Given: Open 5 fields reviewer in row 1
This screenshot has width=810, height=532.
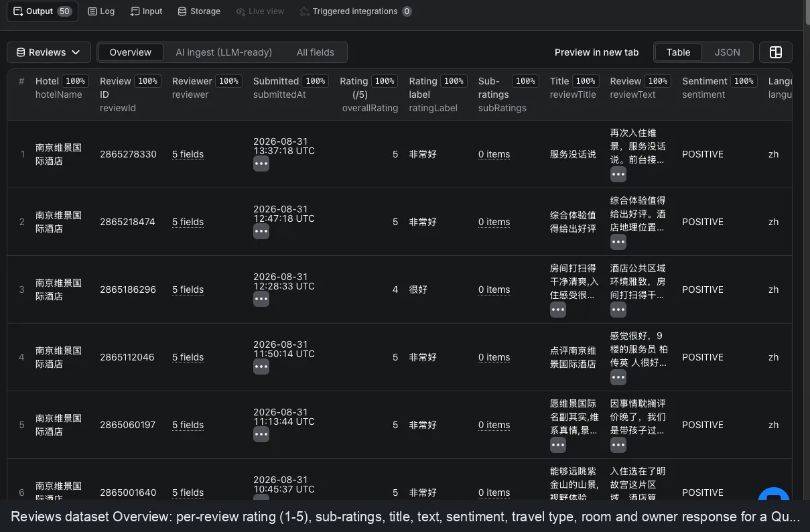Looking at the screenshot, I should (188, 154).
